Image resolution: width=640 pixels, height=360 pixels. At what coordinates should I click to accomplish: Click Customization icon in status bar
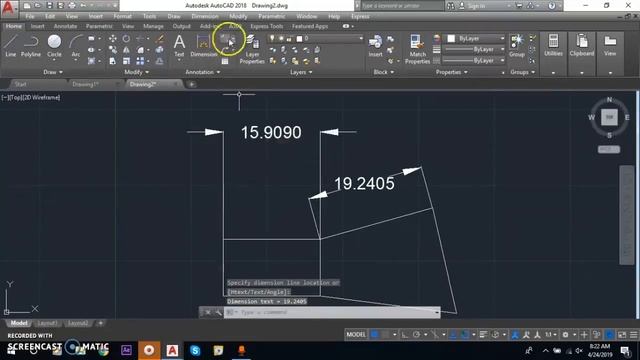pos(633,335)
